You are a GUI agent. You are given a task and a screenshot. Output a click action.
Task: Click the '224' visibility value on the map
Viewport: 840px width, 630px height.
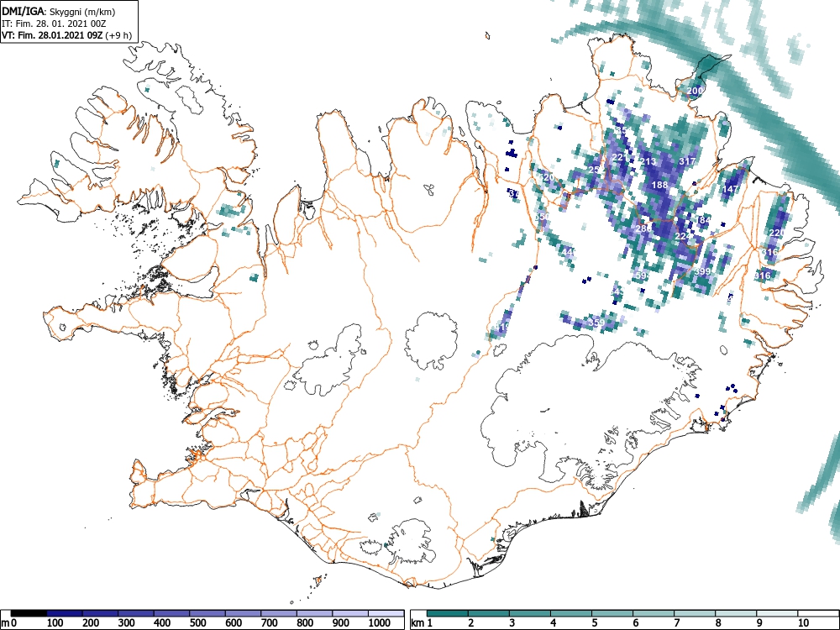[683, 236]
